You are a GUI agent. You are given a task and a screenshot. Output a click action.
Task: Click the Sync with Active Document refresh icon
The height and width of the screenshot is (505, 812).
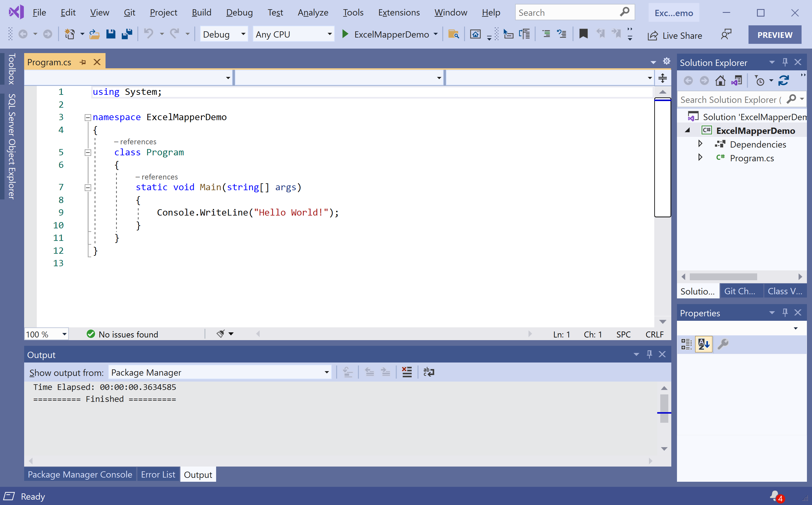click(x=783, y=80)
